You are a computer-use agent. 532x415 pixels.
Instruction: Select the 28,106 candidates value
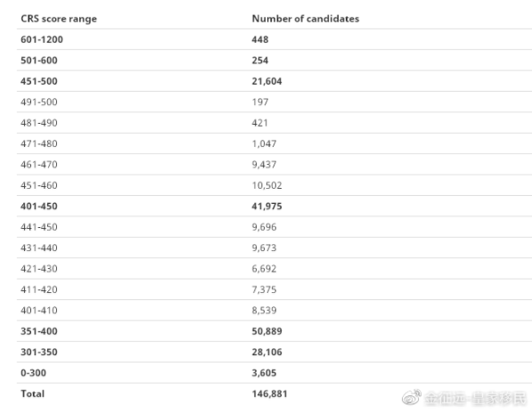(266, 352)
